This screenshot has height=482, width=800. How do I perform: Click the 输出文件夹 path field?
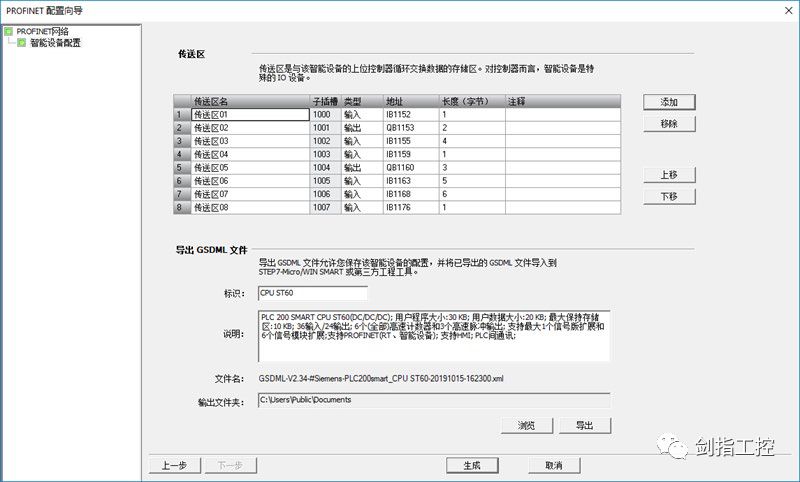tap(434, 400)
